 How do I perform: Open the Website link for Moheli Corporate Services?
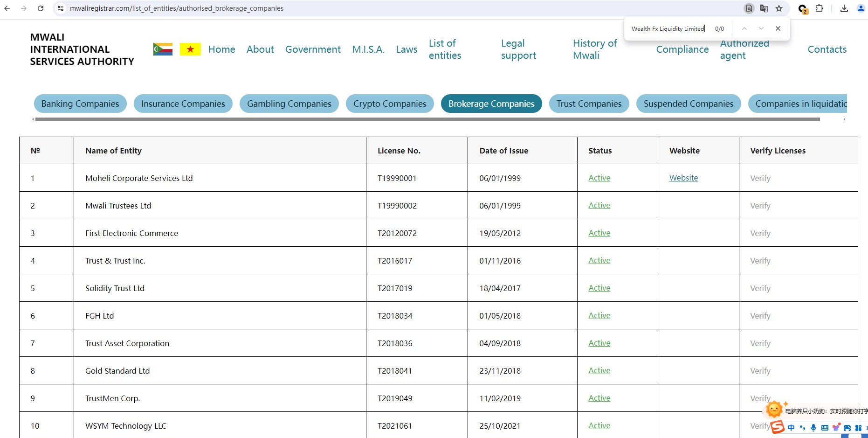683,178
